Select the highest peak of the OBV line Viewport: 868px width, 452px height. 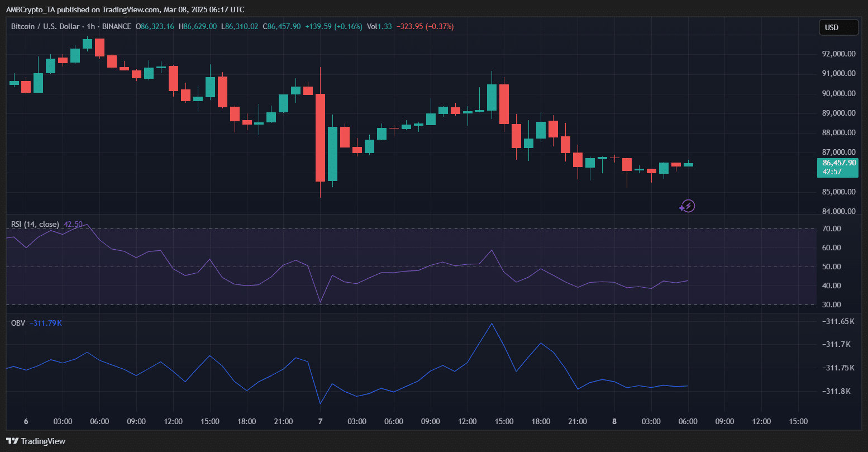coord(492,323)
